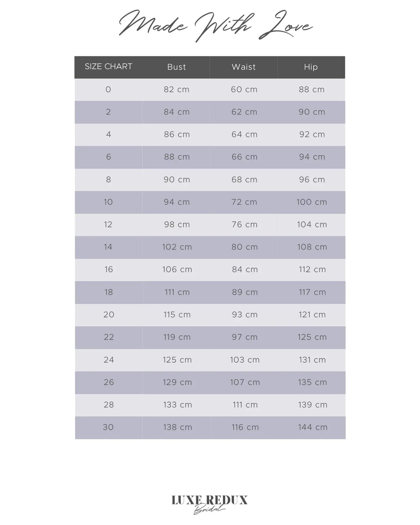Select the size 0 row label
420x525 pixels.
108,89
